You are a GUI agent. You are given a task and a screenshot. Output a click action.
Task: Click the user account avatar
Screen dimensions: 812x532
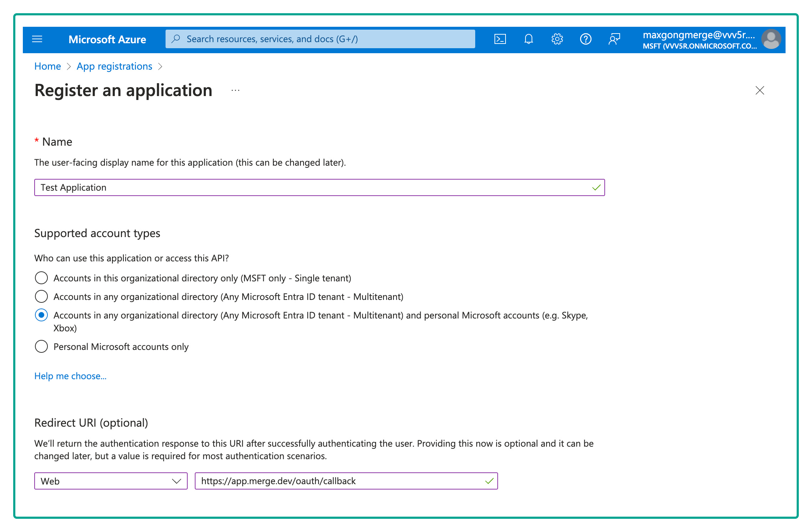point(771,39)
